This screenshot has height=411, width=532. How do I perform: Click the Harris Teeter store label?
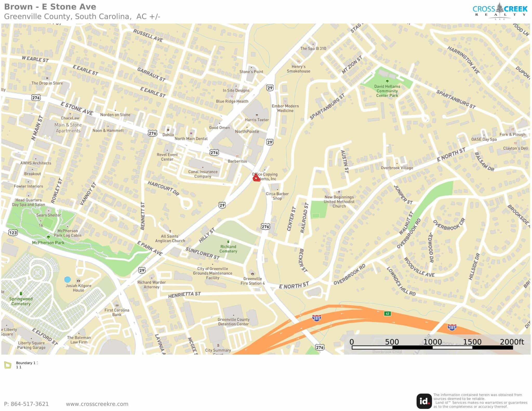(x=257, y=120)
